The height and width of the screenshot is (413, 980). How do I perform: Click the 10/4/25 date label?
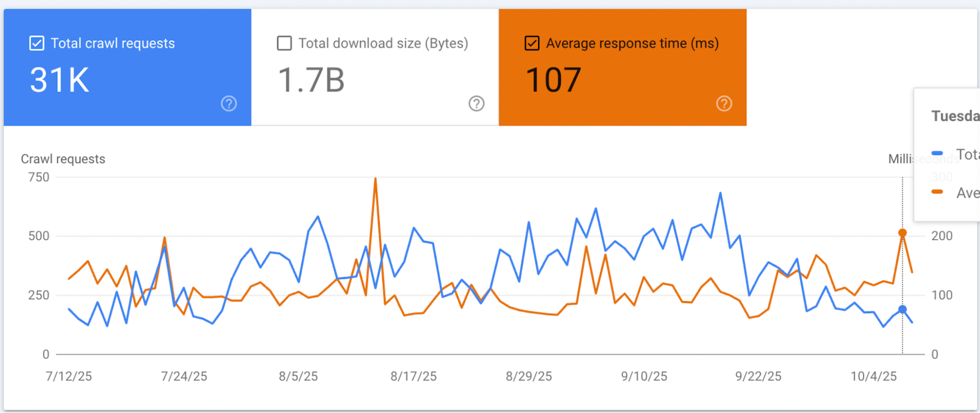point(874,376)
